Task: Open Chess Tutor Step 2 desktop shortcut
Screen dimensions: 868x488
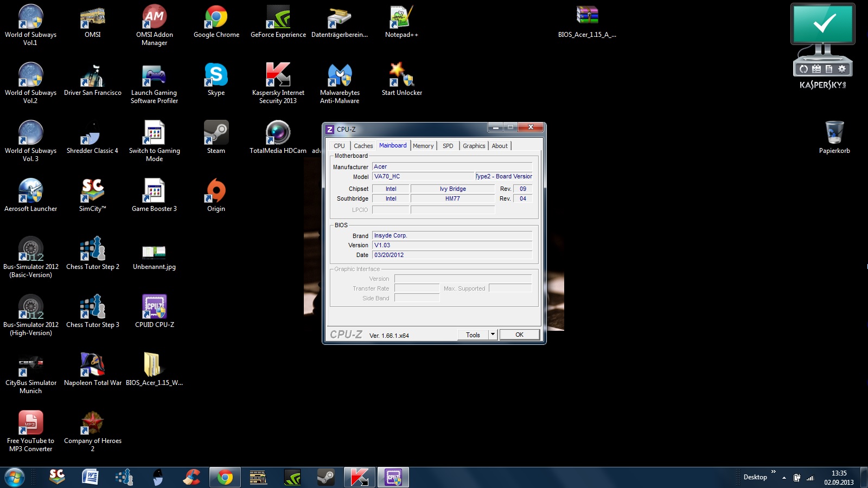Action: pos(93,254)
